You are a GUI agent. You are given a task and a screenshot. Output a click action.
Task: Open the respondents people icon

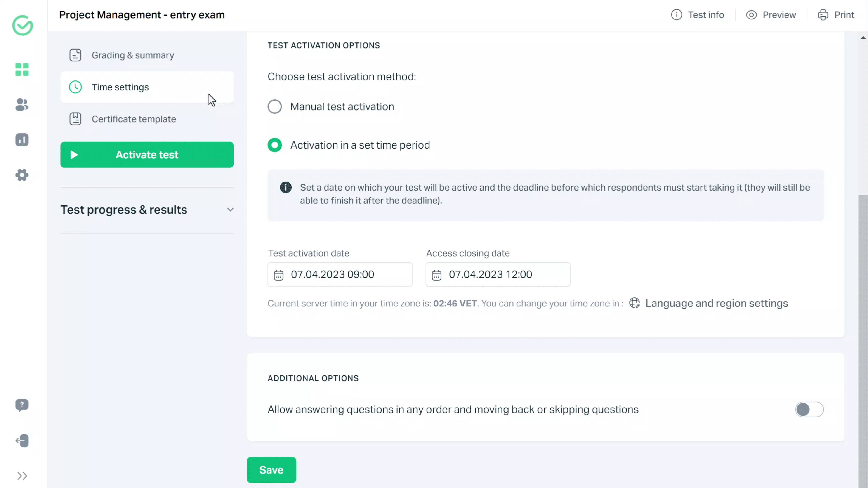[22, 104]
